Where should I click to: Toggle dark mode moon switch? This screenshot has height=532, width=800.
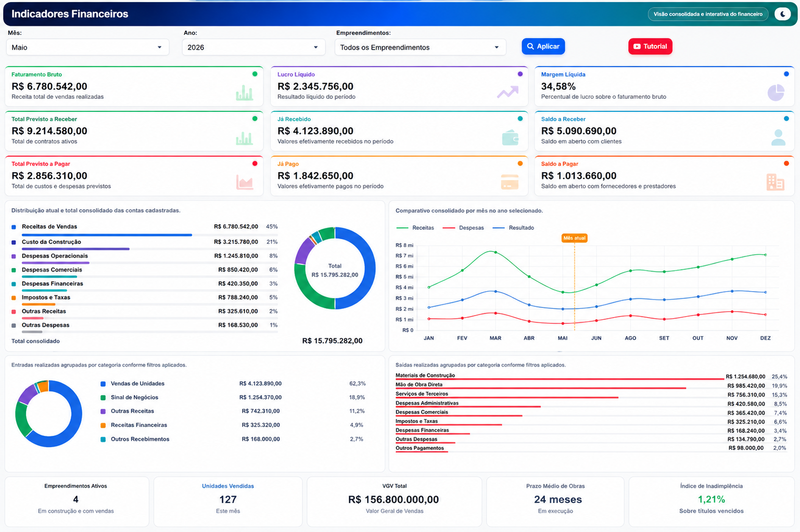coord(782,14)
